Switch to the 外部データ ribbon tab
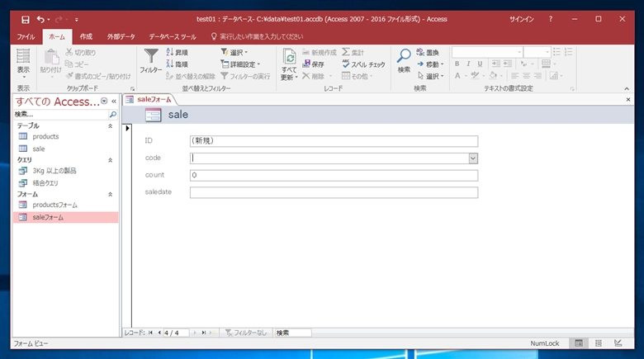Screen dimensions: 644x359 121,36
